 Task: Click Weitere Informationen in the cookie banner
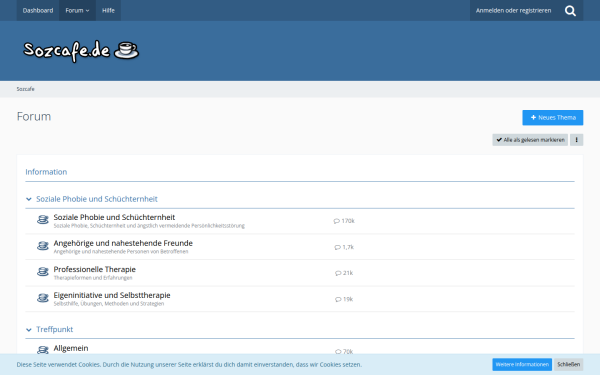522,364
